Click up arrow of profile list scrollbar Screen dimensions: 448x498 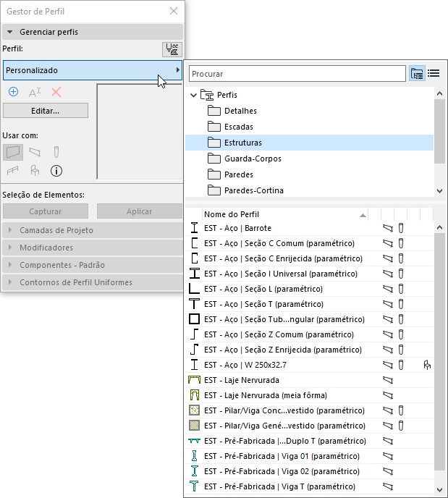(x=440, y=227)
